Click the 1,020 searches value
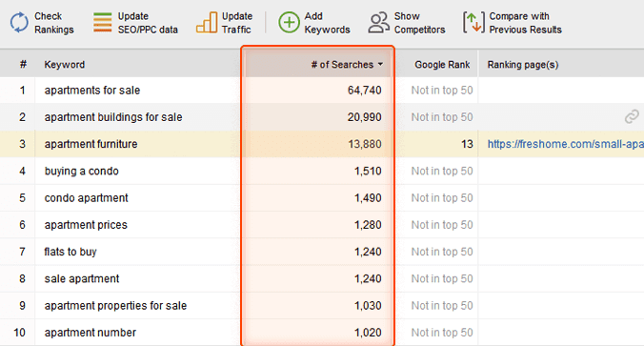This screenshot has width=644, height=346. 368,333
